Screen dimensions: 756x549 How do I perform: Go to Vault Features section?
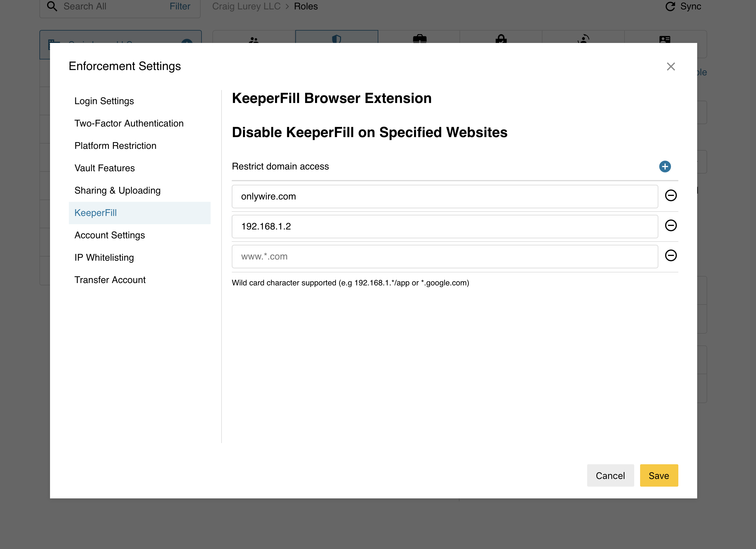[x=104, y=168]
